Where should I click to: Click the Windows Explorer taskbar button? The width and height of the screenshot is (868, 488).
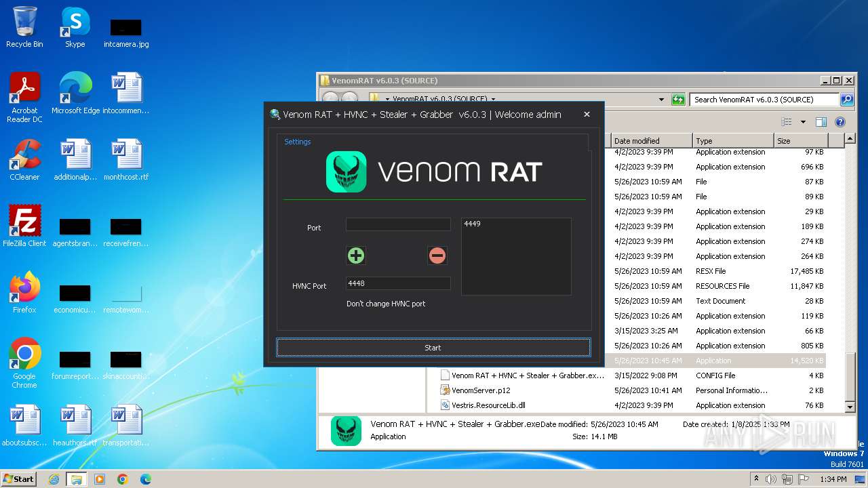coord(77,479)
